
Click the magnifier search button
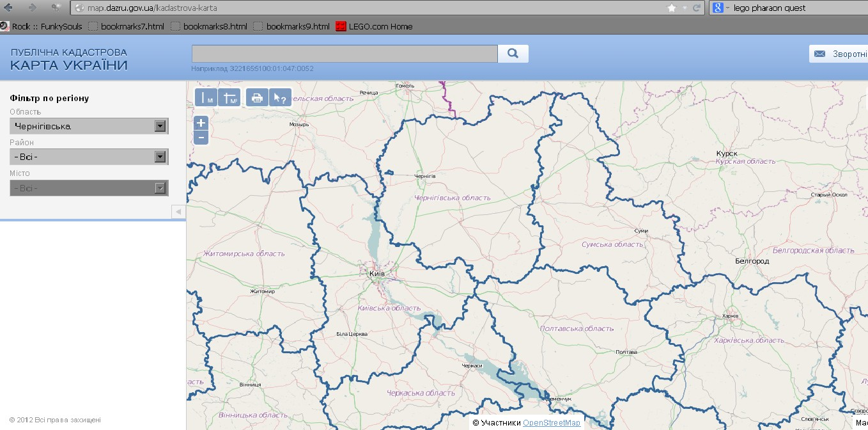pos(513,54)
